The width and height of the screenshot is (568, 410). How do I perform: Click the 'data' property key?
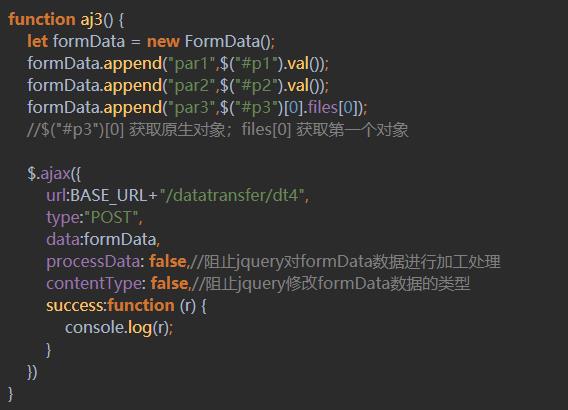pyautogui.click(x=63, y=239)
